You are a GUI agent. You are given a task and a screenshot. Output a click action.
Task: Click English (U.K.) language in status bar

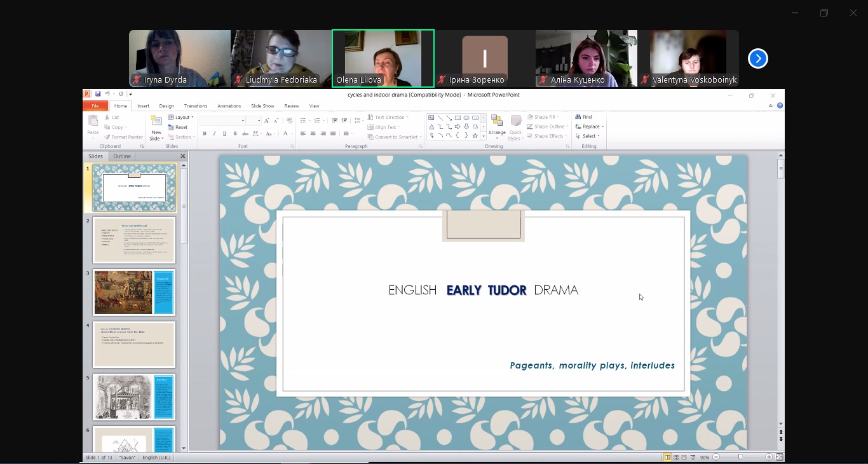156,458
